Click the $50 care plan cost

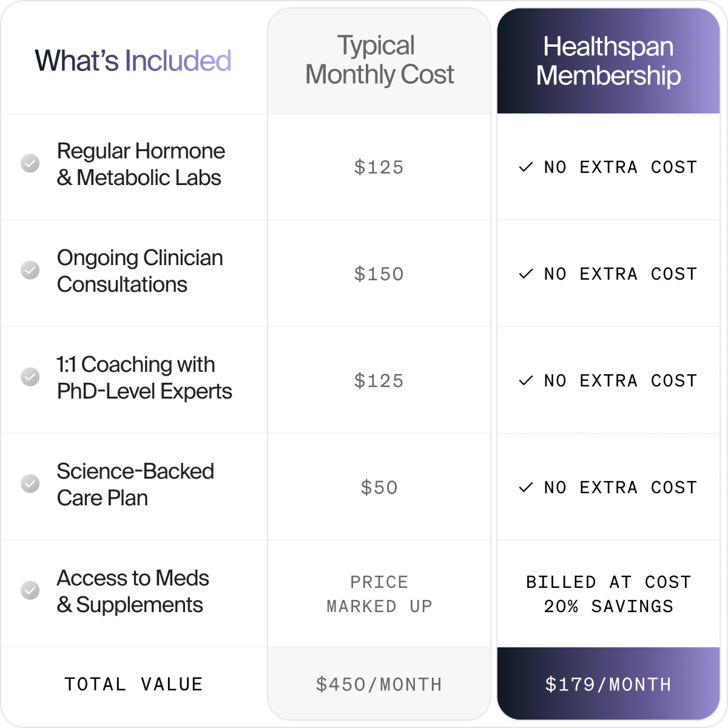coord(379,487)
